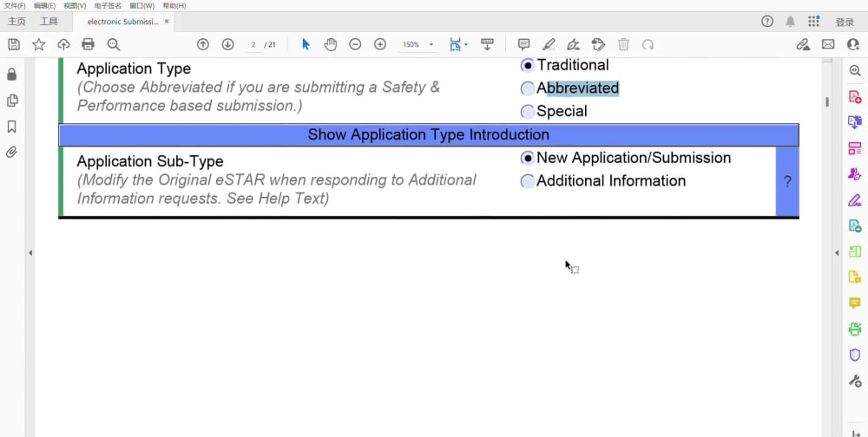
Task: Zoom out with the minus circle icon
Action: point(355,44)
